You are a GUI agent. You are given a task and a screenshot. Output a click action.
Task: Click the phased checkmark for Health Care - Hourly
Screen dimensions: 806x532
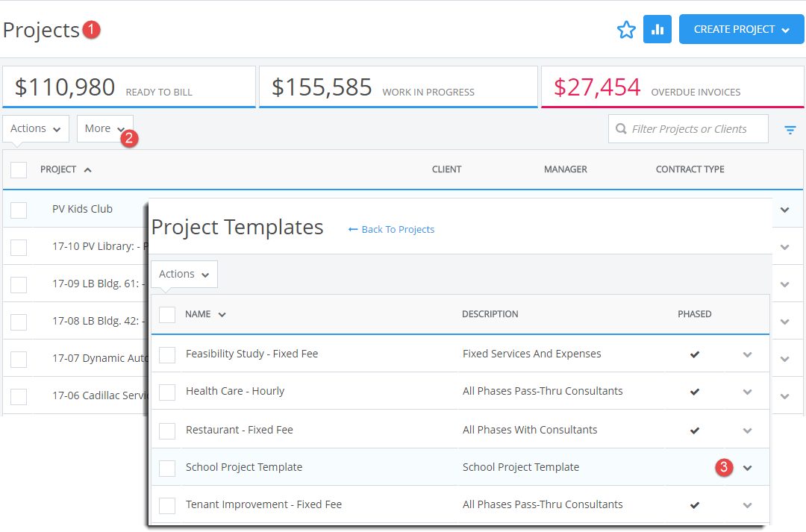tap(695, 391)
